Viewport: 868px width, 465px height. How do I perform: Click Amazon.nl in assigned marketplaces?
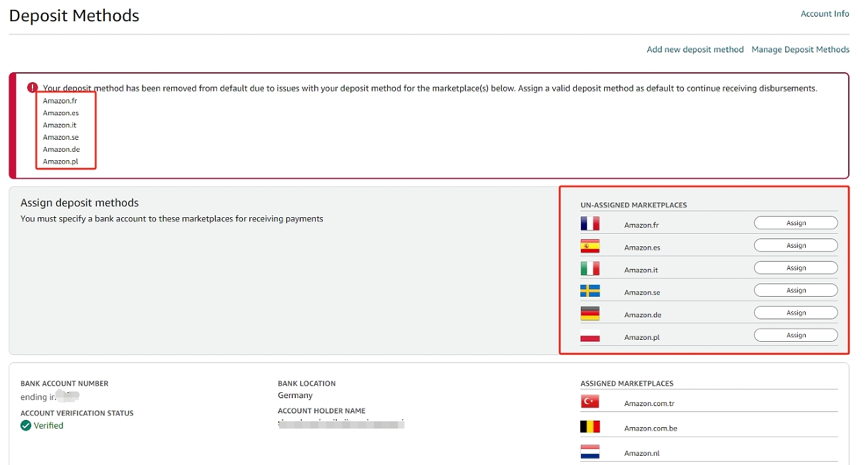(x=641, y=454)
